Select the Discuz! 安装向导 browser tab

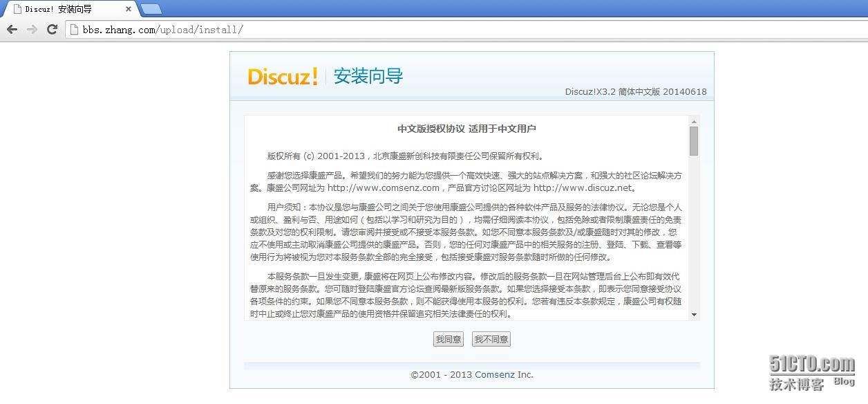(69, 9)
